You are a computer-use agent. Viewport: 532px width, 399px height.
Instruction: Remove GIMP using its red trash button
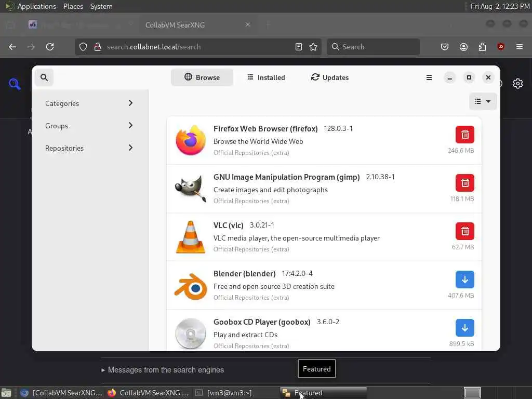click(465, 183)
